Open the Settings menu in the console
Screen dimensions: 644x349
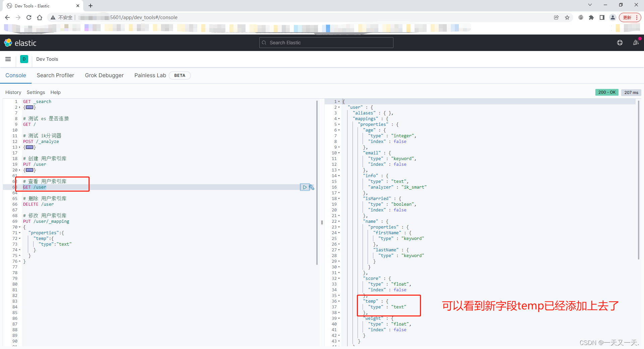pos(35,92)
